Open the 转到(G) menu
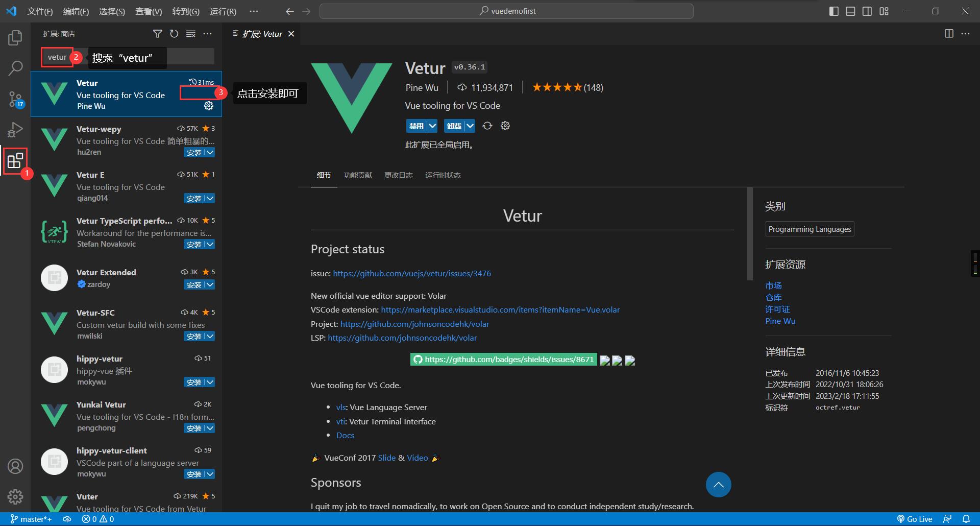Screen dimensions: 980x526 186,11
